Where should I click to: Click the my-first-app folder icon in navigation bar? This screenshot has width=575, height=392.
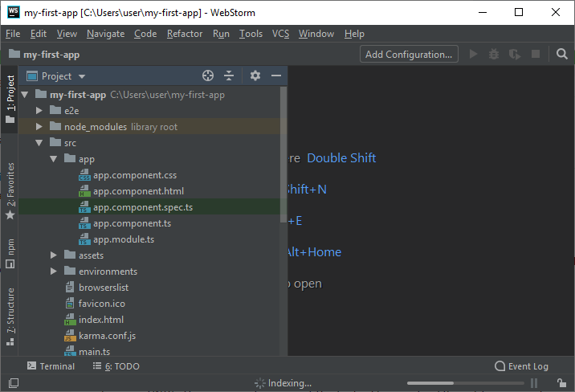pyautogui.click(x=14, y=54)
